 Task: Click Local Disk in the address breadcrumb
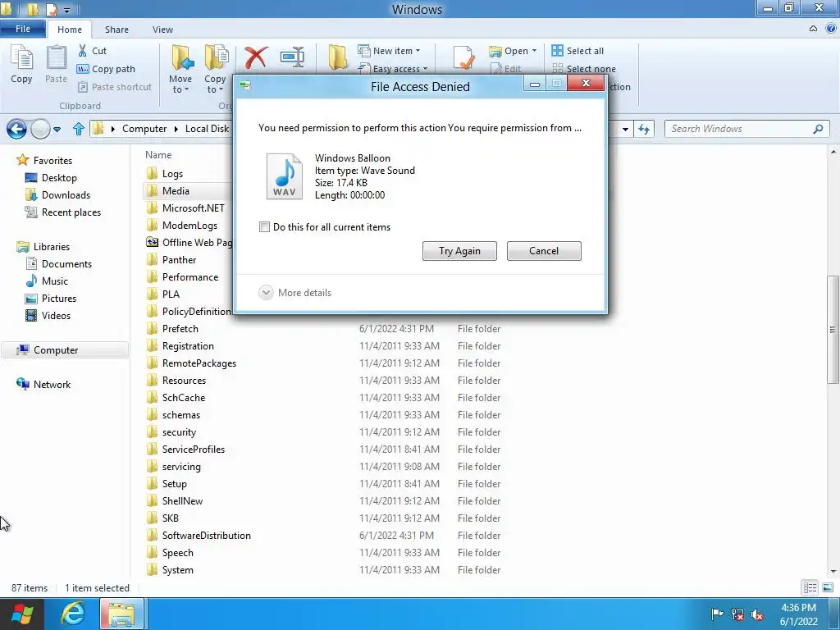(207, 129)
